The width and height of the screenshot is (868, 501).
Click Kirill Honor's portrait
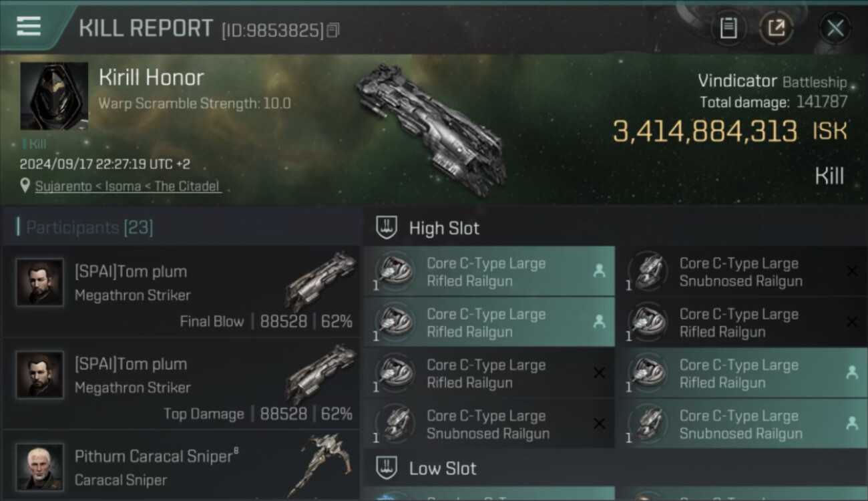[x=54, y=96]
